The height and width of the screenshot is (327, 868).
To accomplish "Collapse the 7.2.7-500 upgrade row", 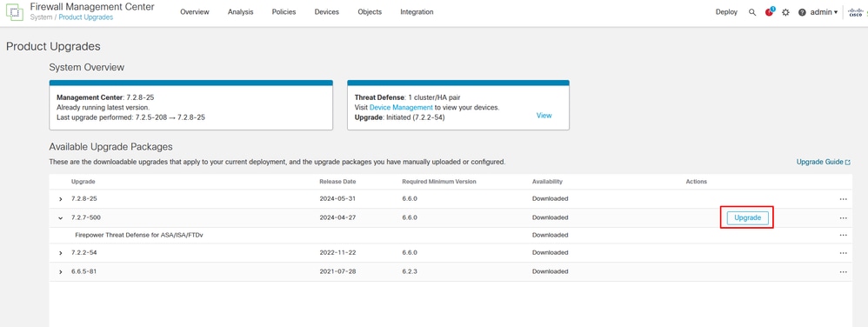I will tap(60, 218).
